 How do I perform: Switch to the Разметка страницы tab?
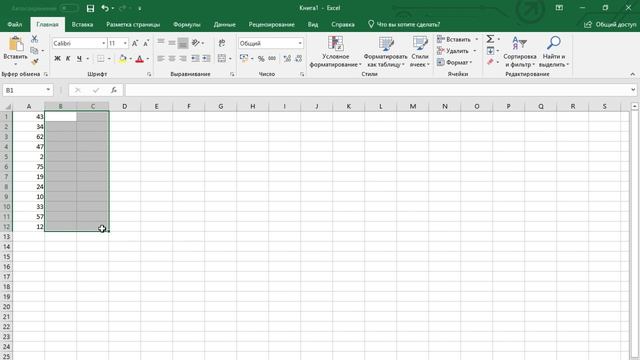coord(133,24)
